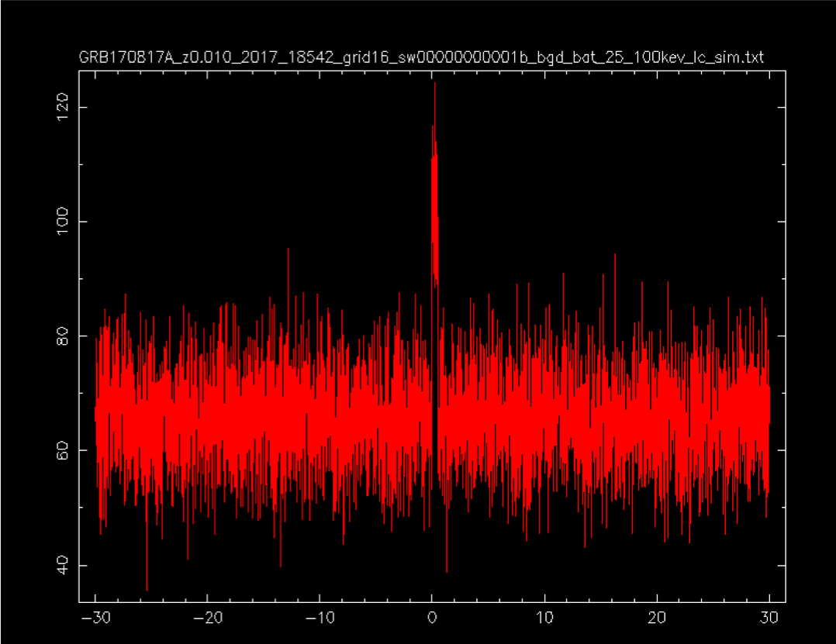Click the plot title GRB170817A filename text
The width and height of the screenshot is (836, 644).
(x=421, y=57)
